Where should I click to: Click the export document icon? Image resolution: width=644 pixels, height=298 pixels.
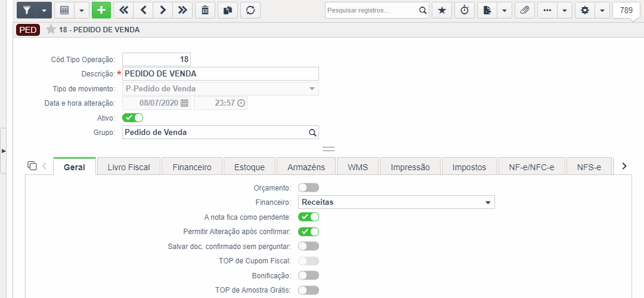(x=487, y=10)
